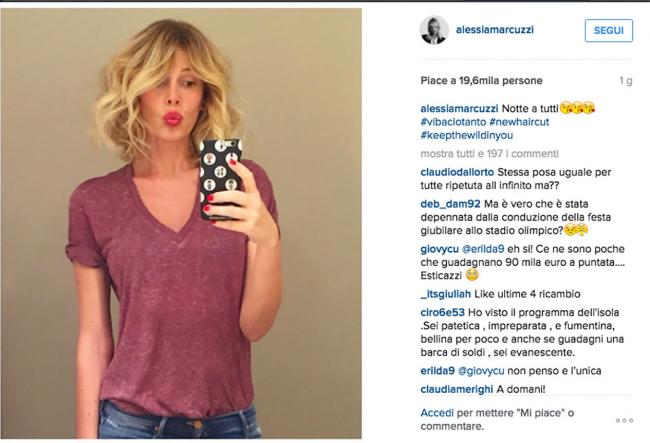Expand 'mostra tutti e 197 i commenti'

click(x=490, y=154)
